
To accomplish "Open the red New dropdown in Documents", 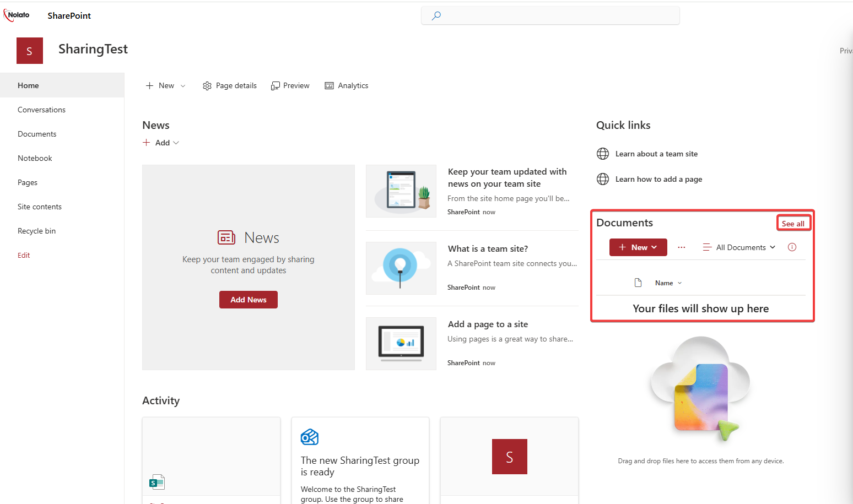I will pos(638,247).
